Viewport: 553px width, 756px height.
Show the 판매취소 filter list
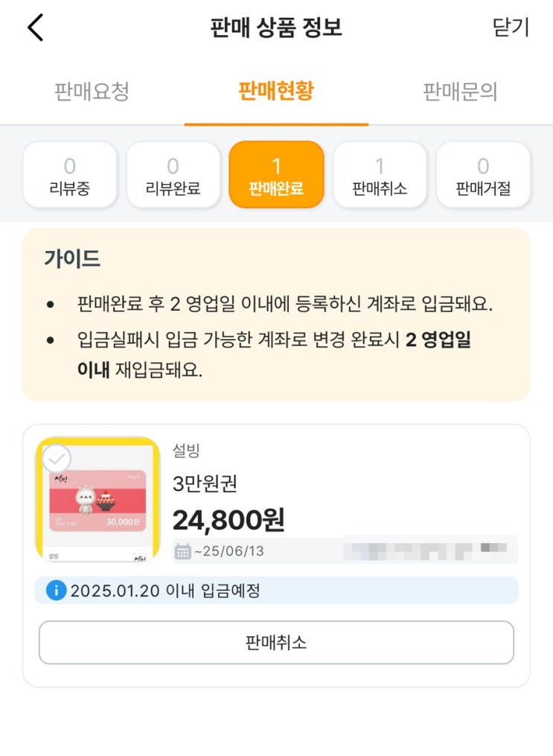[380, 175]
